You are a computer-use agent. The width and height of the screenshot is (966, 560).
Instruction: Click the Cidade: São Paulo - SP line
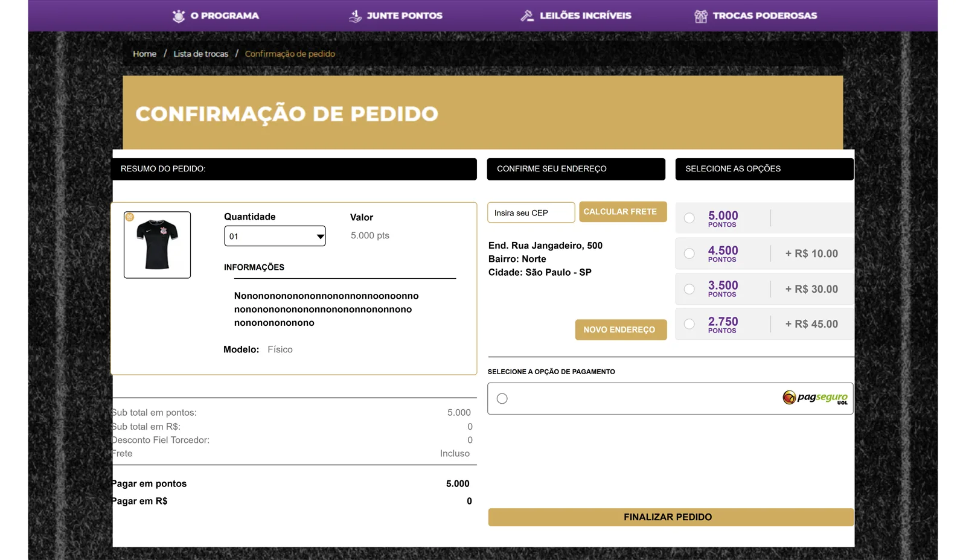click(540, 272)
